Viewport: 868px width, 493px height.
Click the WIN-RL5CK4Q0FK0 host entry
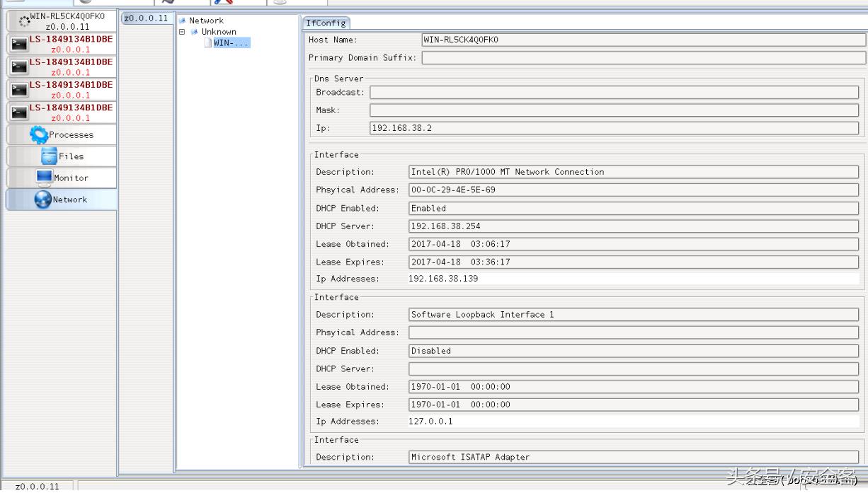(x=62, y=21)
